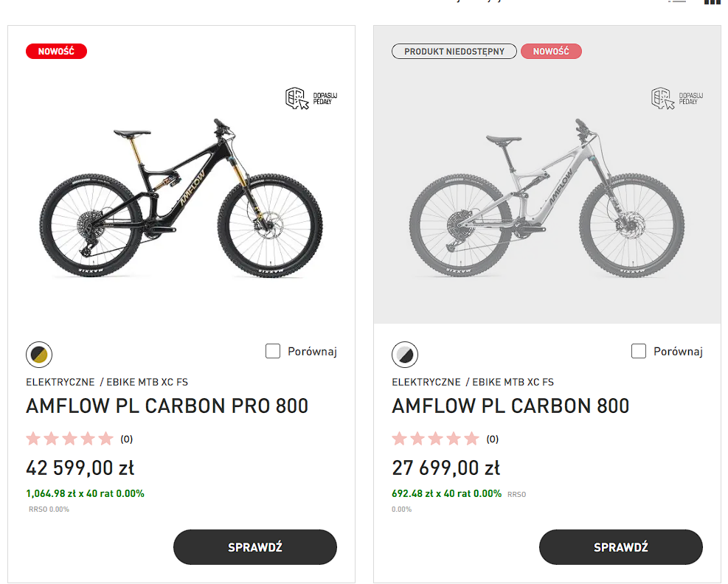Choose the grey-black color swatch

tap(405, 355)
